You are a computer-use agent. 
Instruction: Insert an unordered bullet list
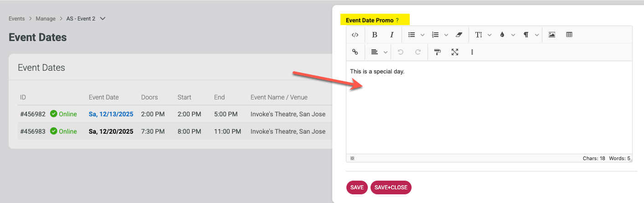412,35
